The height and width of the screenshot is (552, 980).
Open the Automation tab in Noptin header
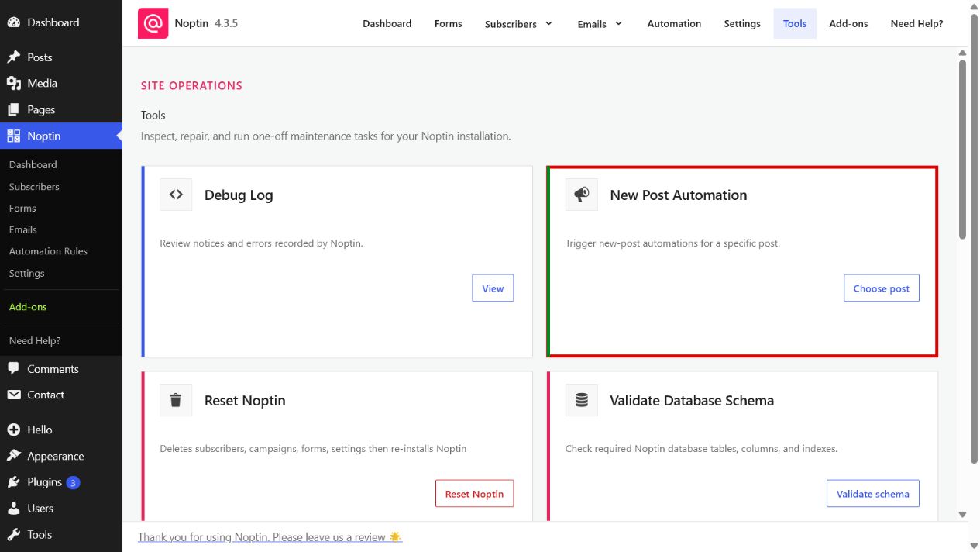coord(674,23)
